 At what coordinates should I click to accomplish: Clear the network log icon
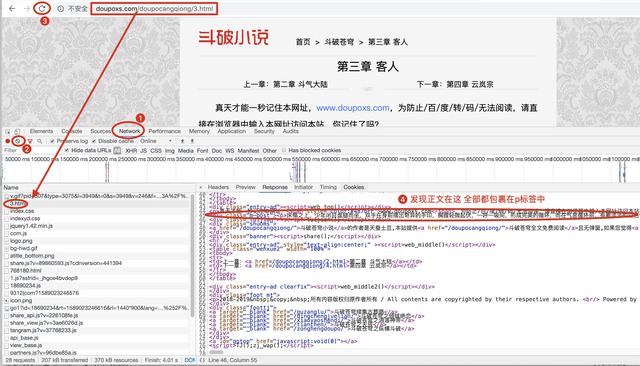click(18, 141)
